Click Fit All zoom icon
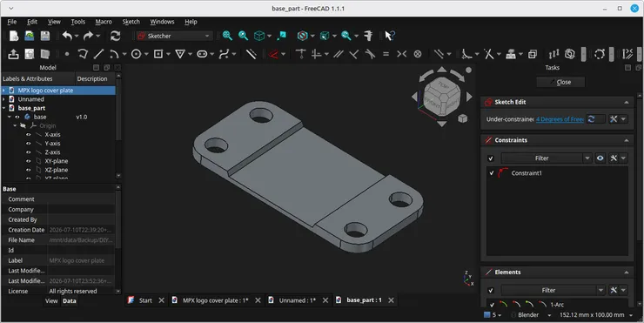The height and width of the screenshot is (323, 644). (227, 36)
